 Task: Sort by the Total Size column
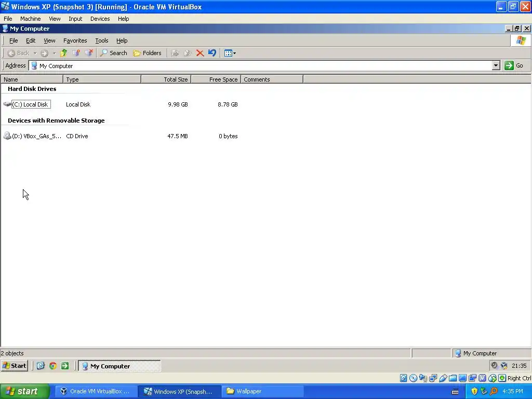(166, 79)
